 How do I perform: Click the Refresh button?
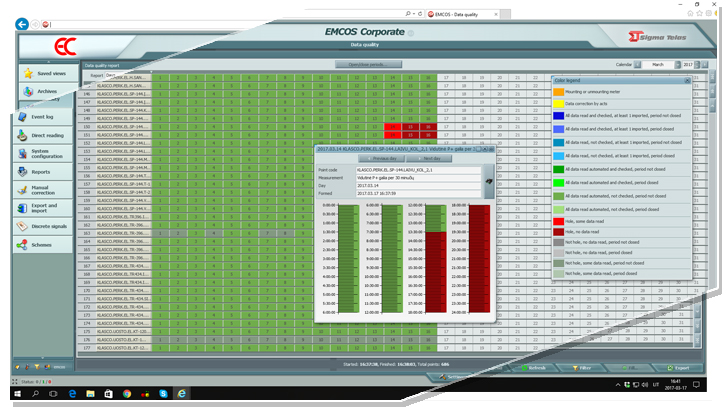pyautogui.click(x=533, y=368)
